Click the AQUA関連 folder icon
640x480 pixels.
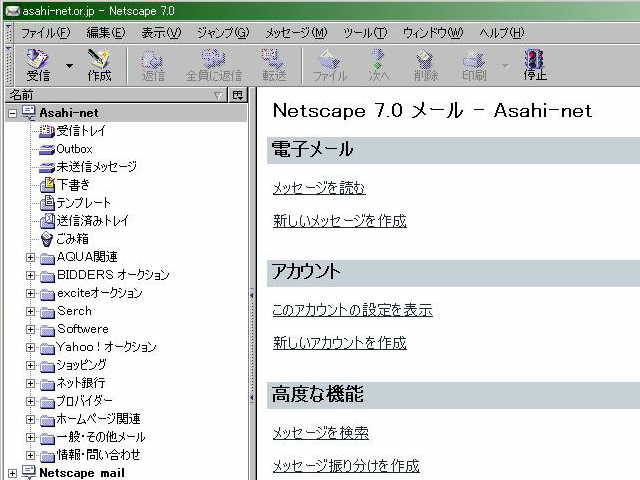47,258
